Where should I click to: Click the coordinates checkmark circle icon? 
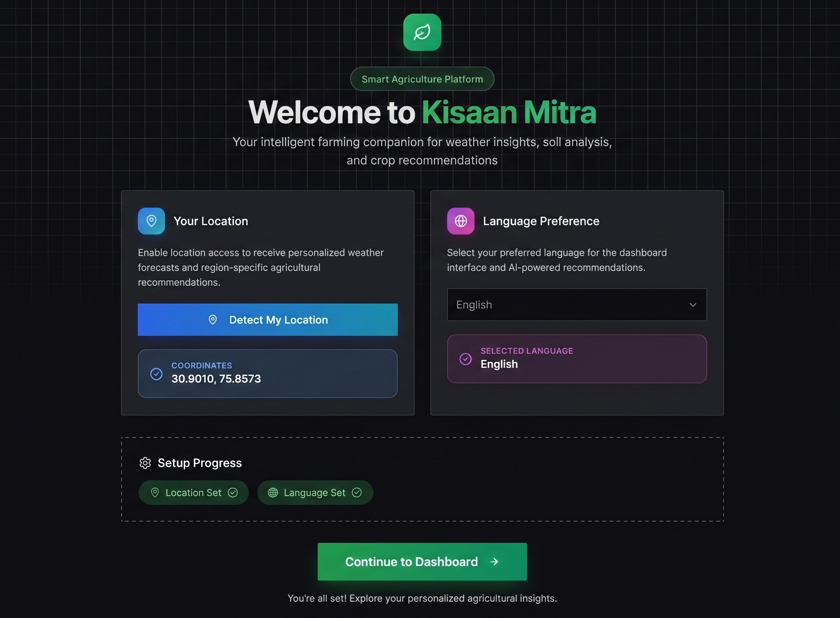click(156, 374)
